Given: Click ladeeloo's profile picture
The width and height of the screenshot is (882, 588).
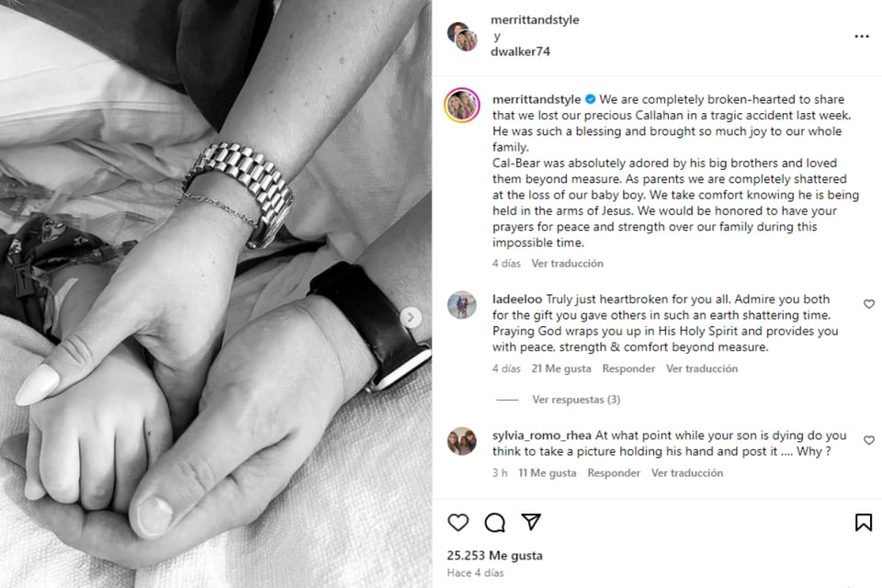Looking at the screenshot, I should (462, 305).
